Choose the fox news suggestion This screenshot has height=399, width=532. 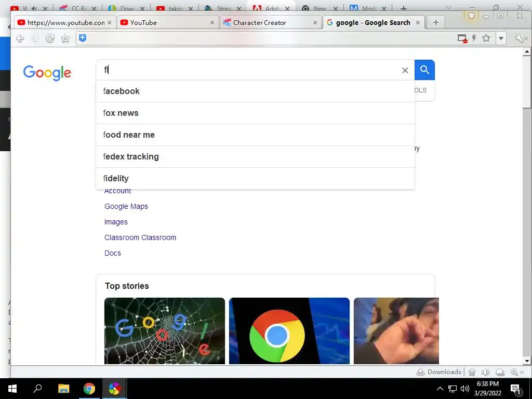pyautogui.click(x=255, y=113)
